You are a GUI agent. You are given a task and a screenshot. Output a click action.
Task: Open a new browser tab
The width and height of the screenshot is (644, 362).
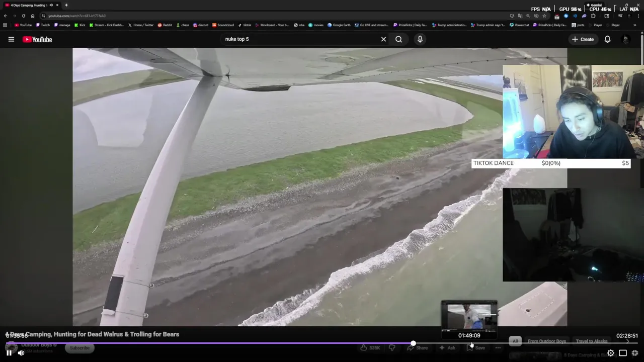tap(66, 5)
